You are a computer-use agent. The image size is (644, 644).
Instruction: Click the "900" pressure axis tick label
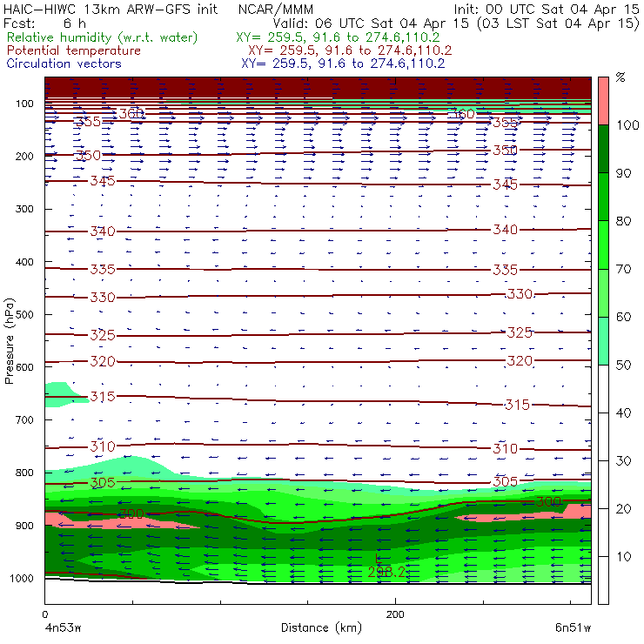click(24, 526)
